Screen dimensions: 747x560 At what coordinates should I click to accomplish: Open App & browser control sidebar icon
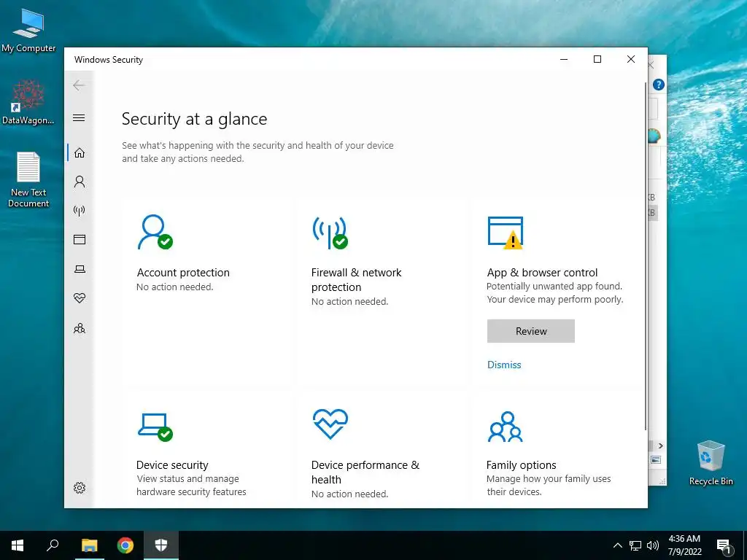coord(80,239)
